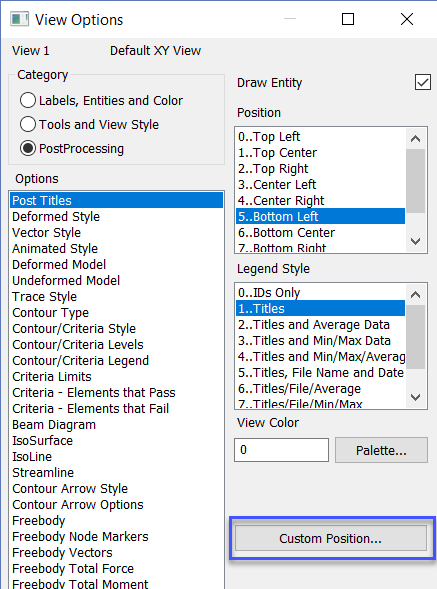Choose 1..Top Center position

321,153
